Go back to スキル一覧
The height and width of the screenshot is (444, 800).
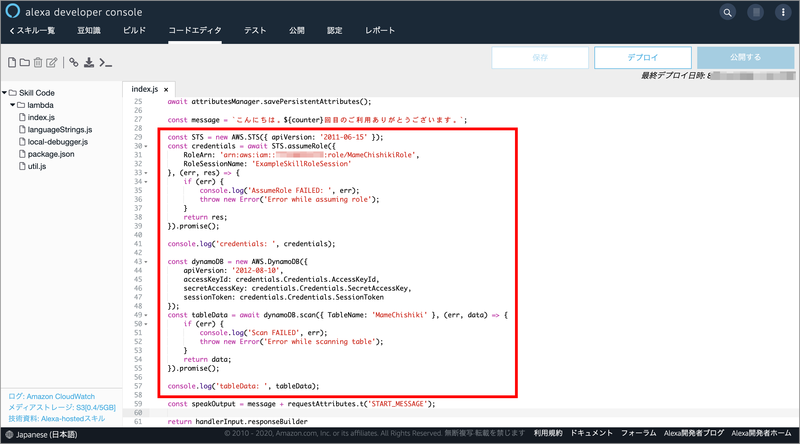32,31
